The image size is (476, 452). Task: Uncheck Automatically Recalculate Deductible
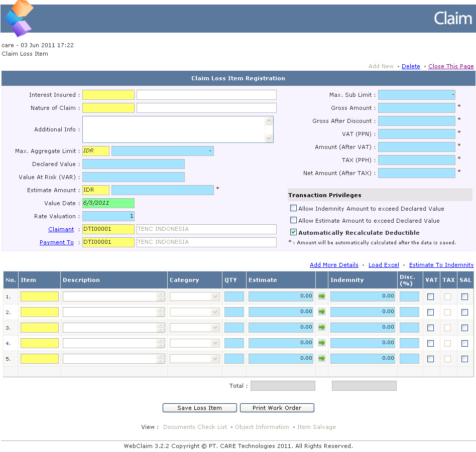(x=293, y=232)
